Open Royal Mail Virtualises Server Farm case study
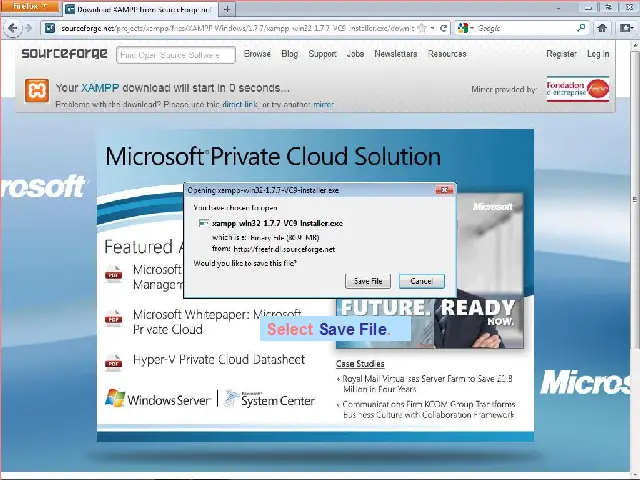This screenshot has height=480, width=640. tap(427, 384)
